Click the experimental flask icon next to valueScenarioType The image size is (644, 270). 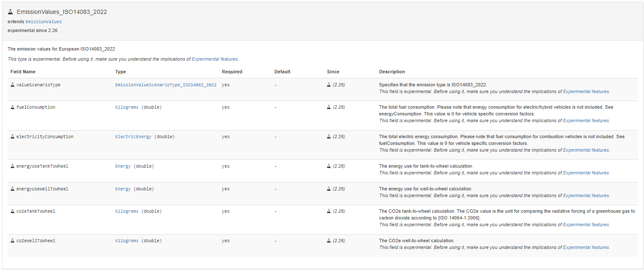pyautogui.click(x=13, y=85)
